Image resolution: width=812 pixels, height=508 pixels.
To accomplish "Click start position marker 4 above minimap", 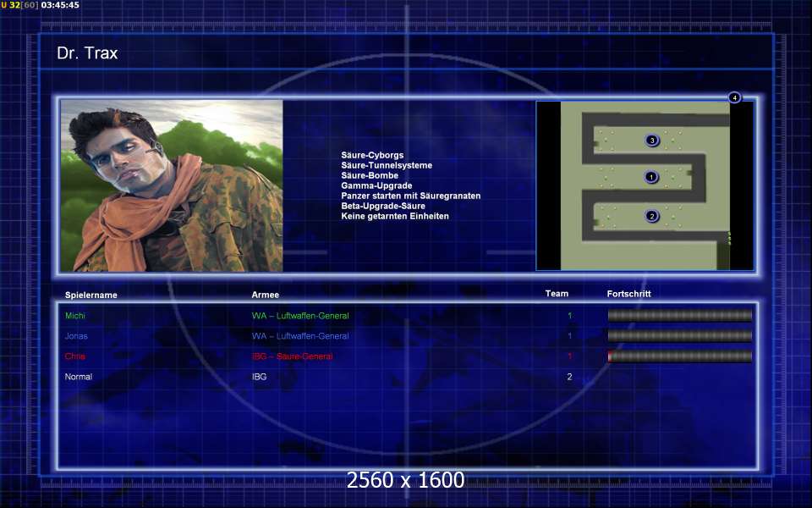I will (734, 97).
